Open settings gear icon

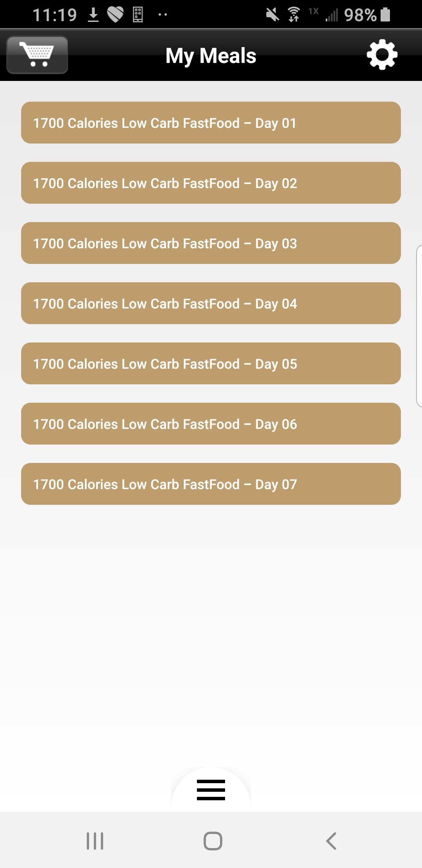(x=382, y=55)
